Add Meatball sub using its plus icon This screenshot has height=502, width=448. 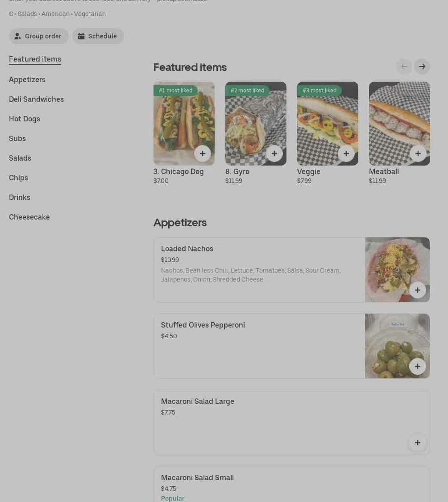click(418, 154)
